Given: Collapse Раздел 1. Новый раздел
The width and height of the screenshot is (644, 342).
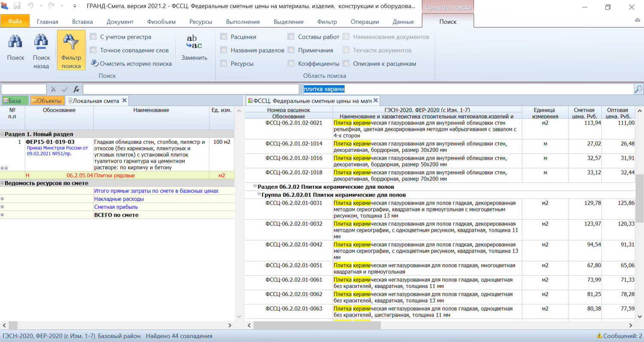Looking at the screenshot, I should pyautogui.click(x=3, y=134).
